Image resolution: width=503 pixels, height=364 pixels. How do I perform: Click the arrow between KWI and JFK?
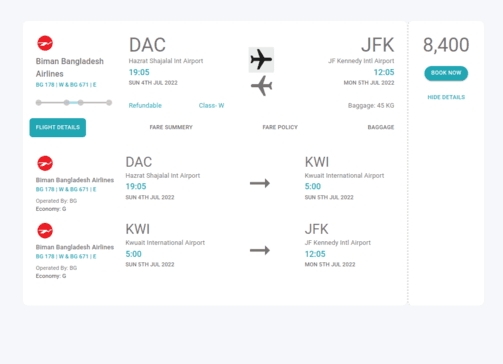(260, 250)
